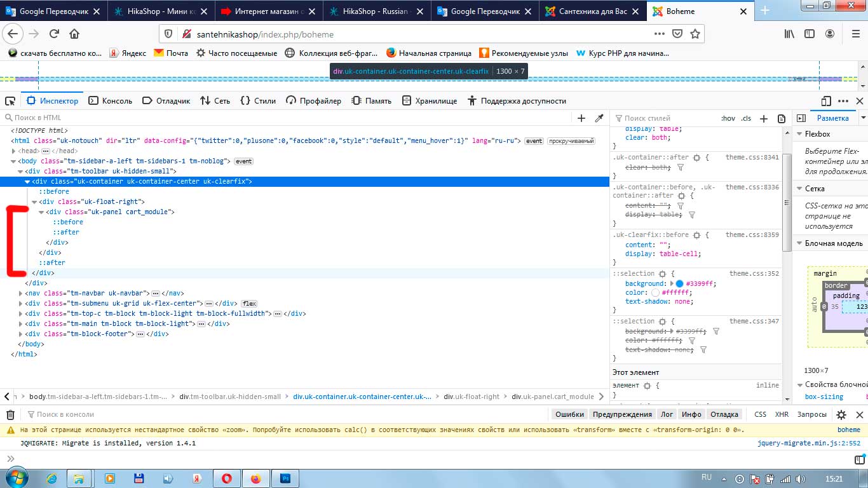Toggle the Предупреждения console filter
The width and height of the screenshot is (868, 488).
[x=622, y=414]
